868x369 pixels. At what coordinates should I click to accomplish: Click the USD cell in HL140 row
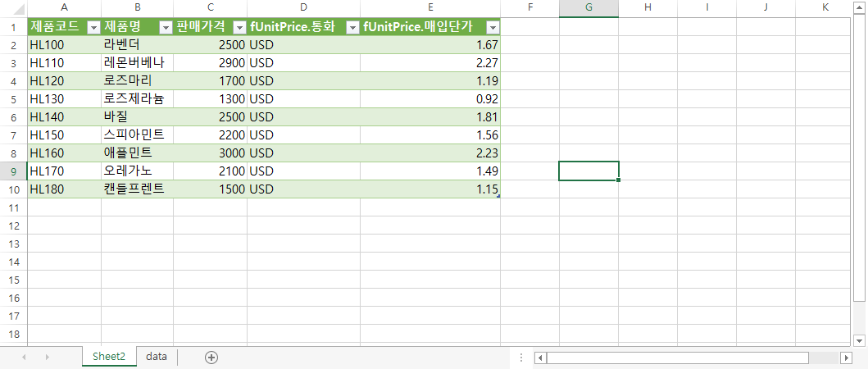coord(304,117)
